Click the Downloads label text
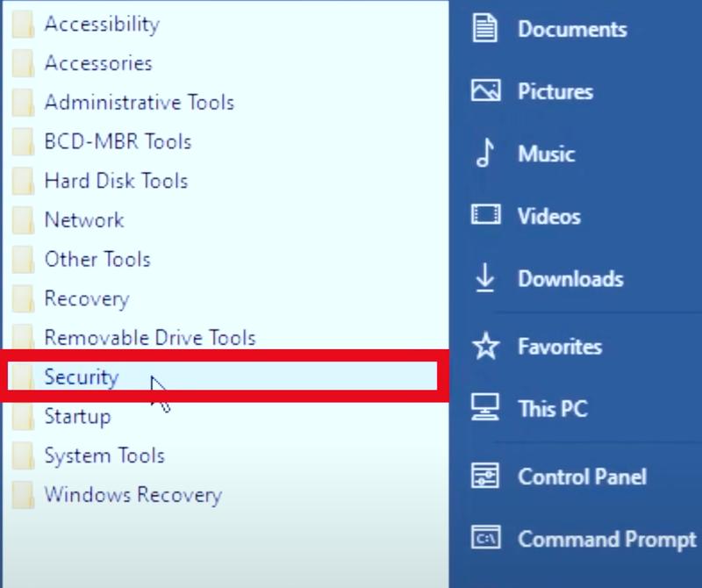The width and height of the screenshot is (702, 588). [x=570, y=278]
